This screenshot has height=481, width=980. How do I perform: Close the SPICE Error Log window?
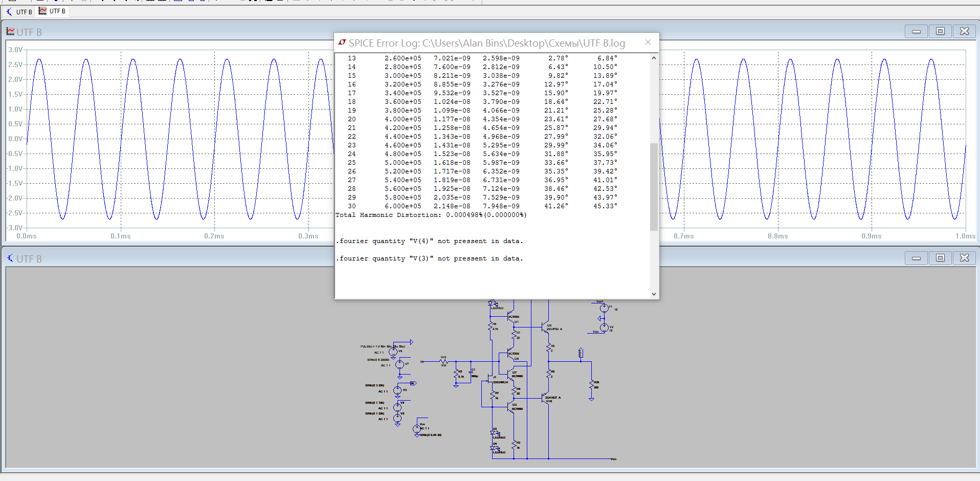click(648, 42)
